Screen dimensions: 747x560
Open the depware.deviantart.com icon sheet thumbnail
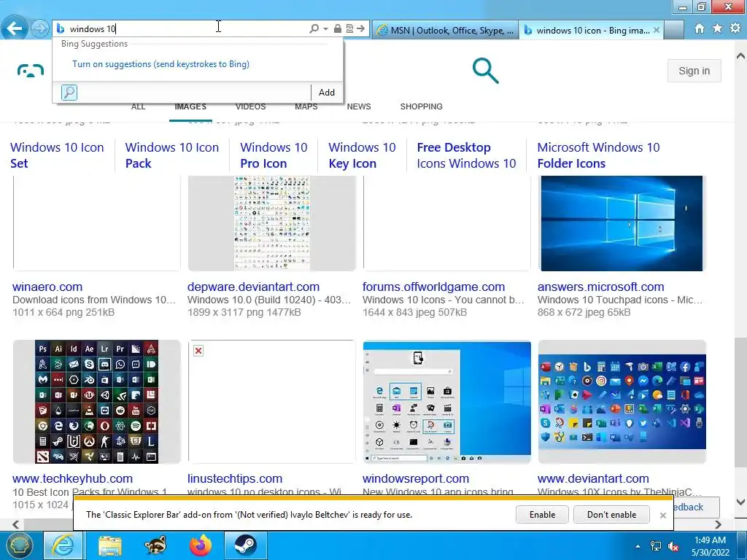point(271,223)
